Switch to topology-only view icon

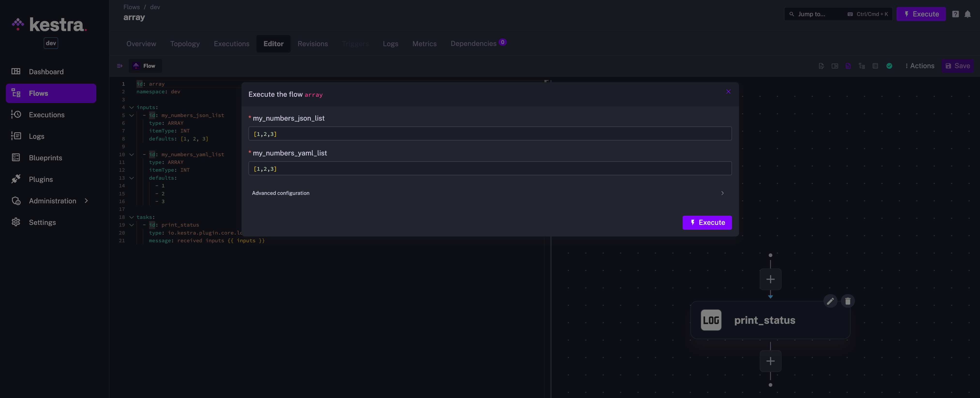point(862,66)
